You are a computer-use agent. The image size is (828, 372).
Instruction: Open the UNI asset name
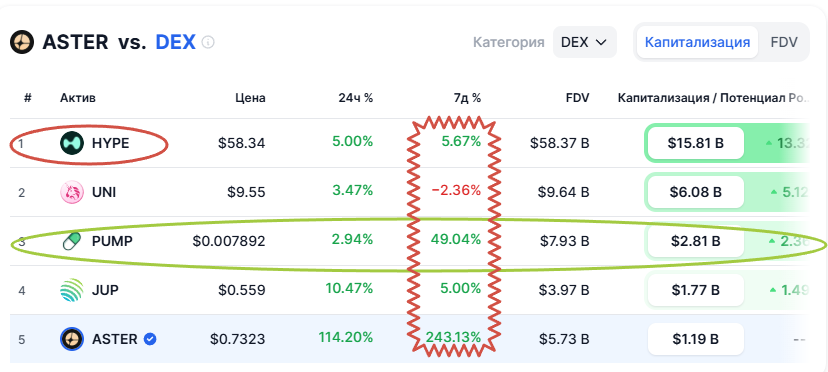pyautogui.click(x=104, y=192)
